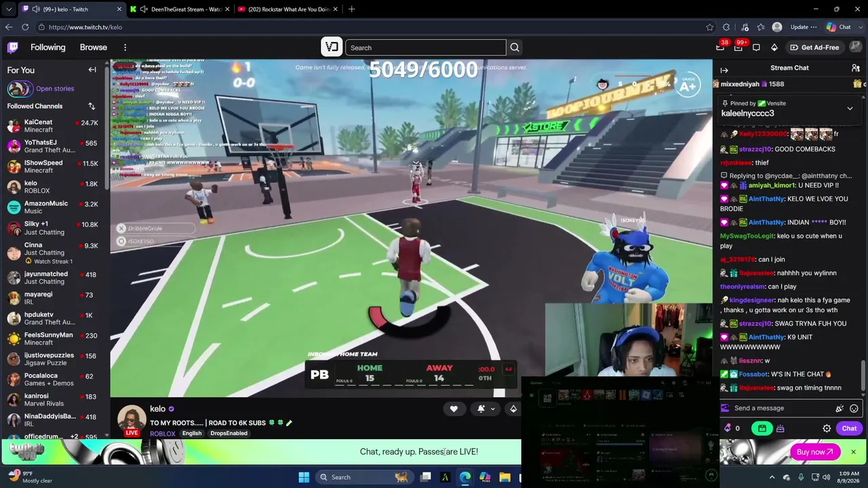
Task: Click the Twitch search field
Action: coord(426,47)
